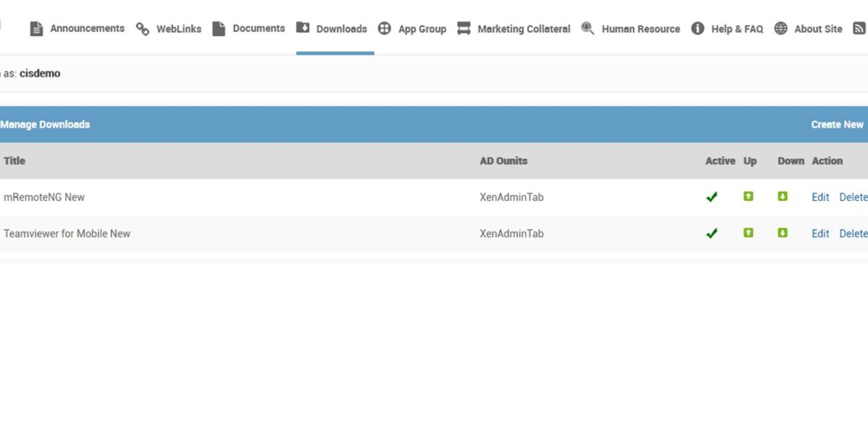Move mRemoteNG New down in order

tap(782, 197)
